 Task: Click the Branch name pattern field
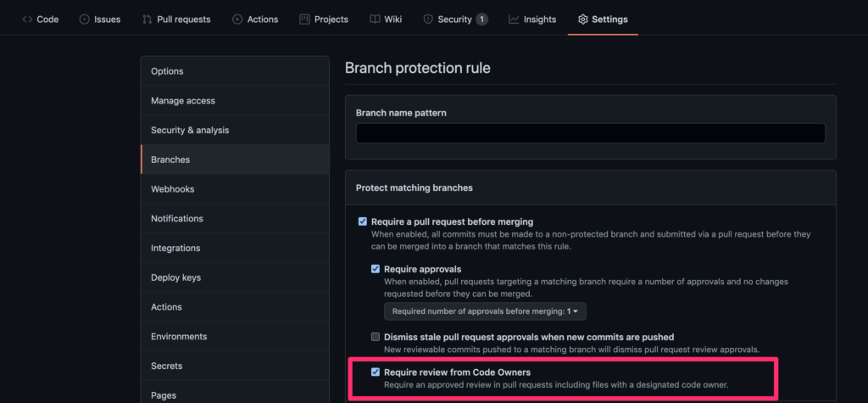(591, 133)
